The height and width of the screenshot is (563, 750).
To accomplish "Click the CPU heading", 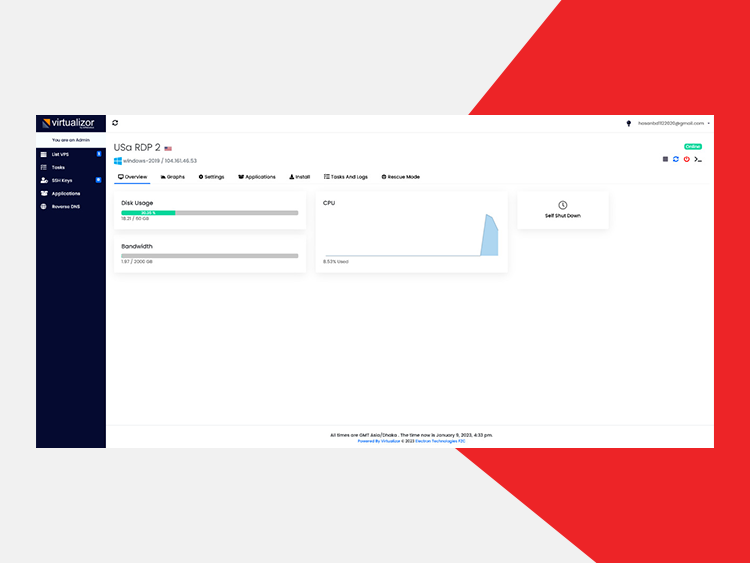I will tap(329, 203).
